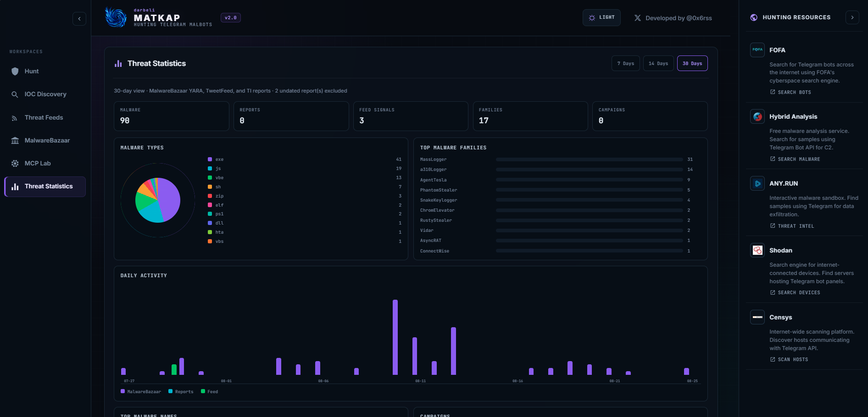868x417 pixels.
Task: Click the Threat Statistics heading chart icon
Action: click(x=118, y=63)
